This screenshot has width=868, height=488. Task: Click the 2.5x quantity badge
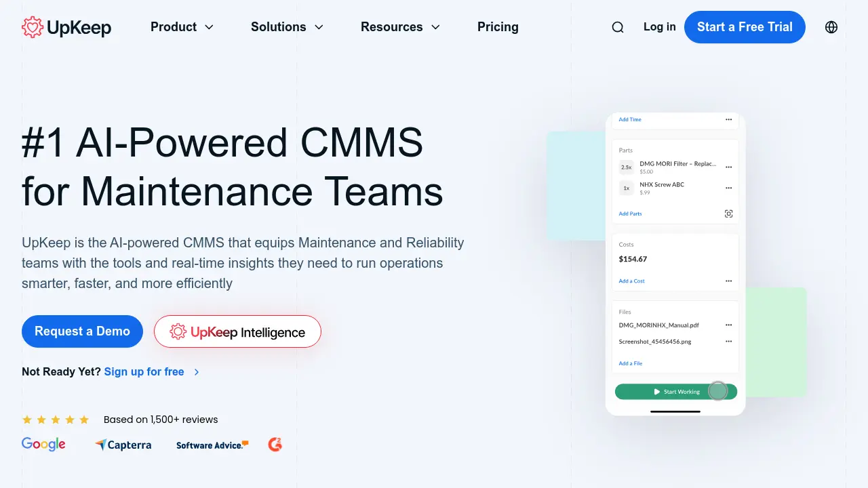click(627, 167)
